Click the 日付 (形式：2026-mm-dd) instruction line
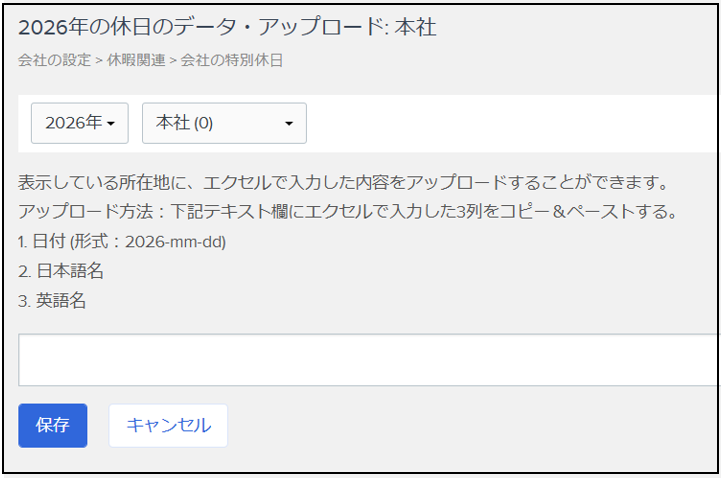Screen dimensions: 721x478 point(122,241)
